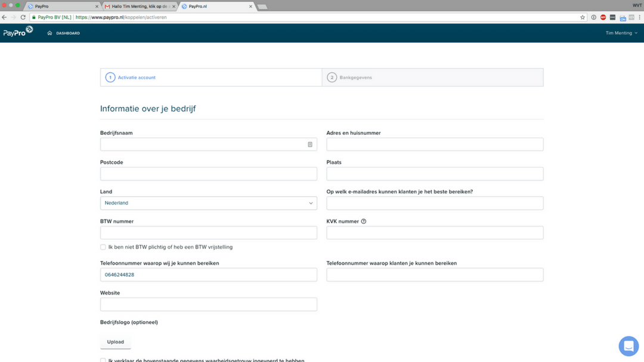Expand the Tim Menting account menu
This screenshot has height=362, width=644.
621,33
